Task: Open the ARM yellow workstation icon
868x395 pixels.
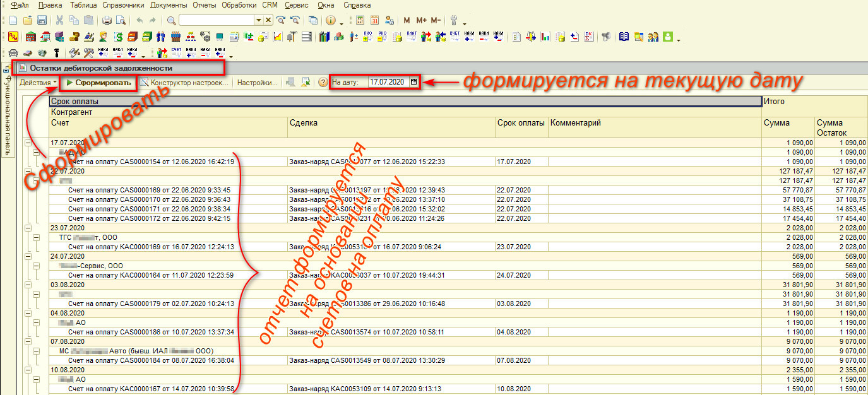Action: (x=13, y=37)
